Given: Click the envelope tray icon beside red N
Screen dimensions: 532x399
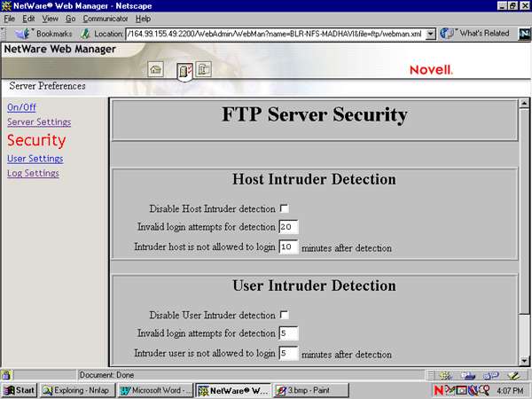Looking at the screenshot, I should pos(450,390).
